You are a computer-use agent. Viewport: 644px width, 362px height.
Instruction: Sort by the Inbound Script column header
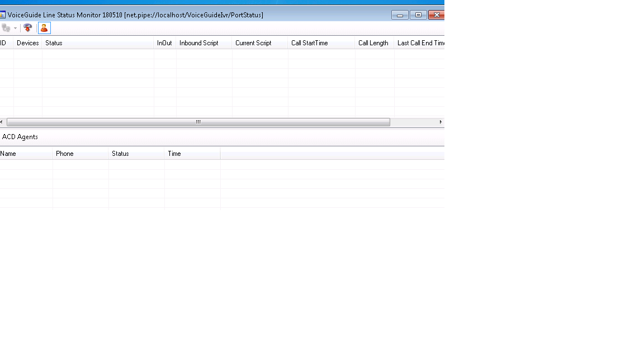203,43
